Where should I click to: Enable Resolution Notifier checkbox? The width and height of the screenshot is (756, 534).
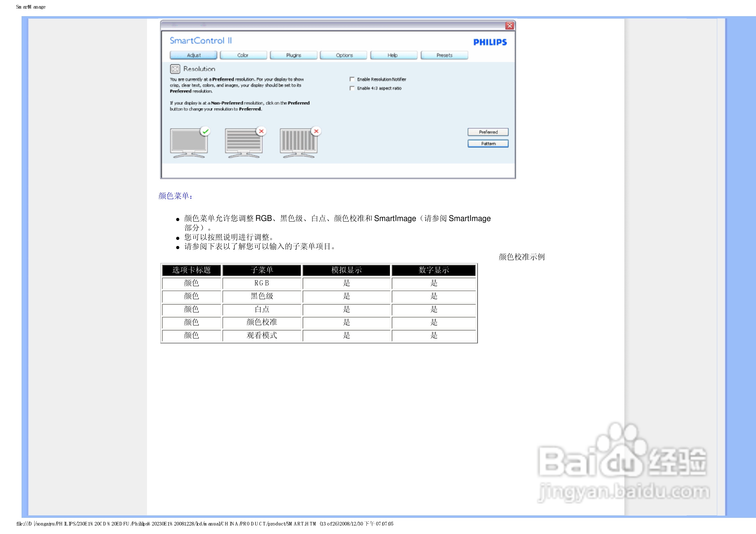click(x=352, y=79)
